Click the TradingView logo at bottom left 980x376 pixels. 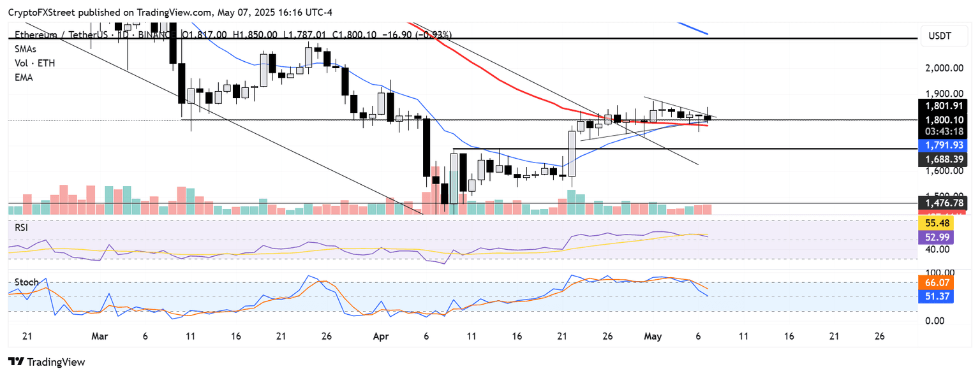click(46, 362)
